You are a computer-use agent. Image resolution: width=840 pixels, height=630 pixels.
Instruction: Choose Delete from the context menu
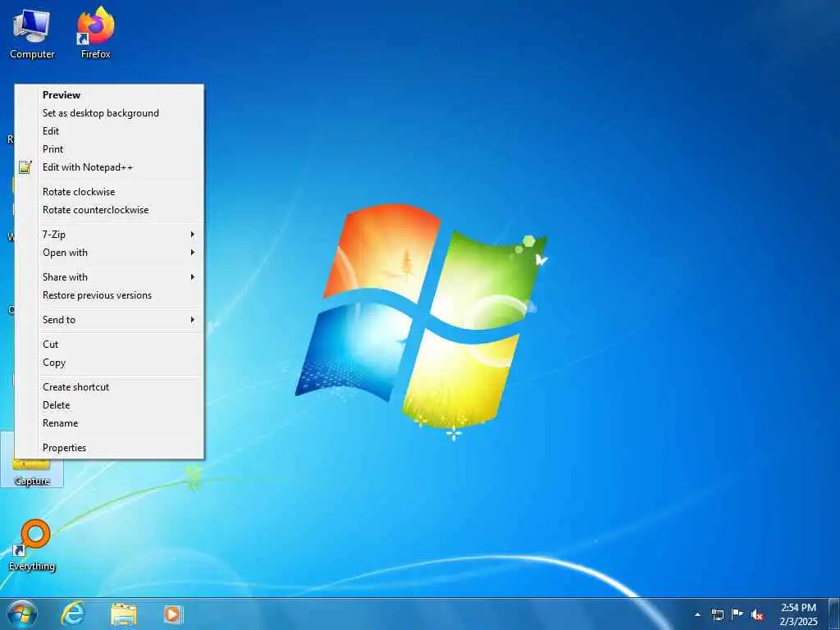[x=109, y=405]
